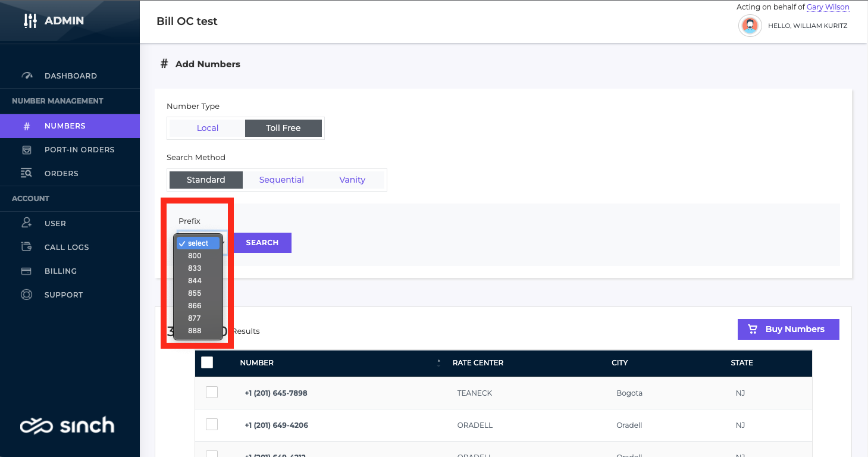The width and height of the screenshot is (868, 457).
Task: Open Port-In Orders via its box icon
Action: pos(27,150)
